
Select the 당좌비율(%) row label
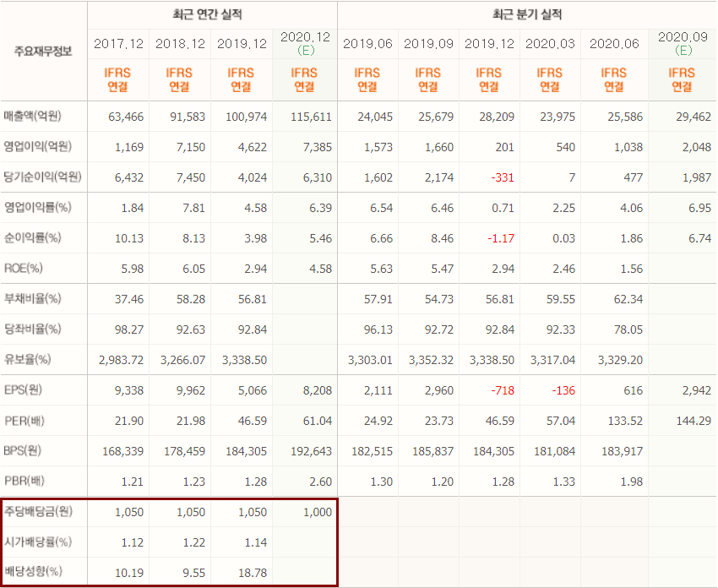pyautogui.click(x=32, y=329)
